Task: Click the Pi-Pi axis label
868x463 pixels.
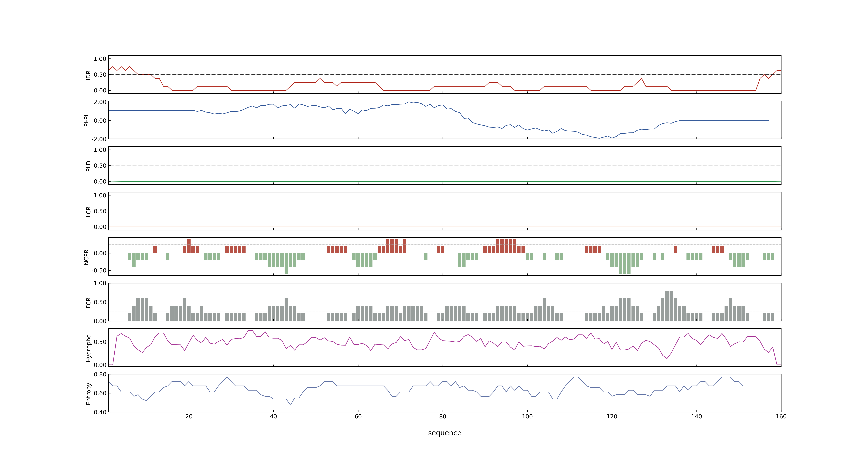Action: point(86,120)
